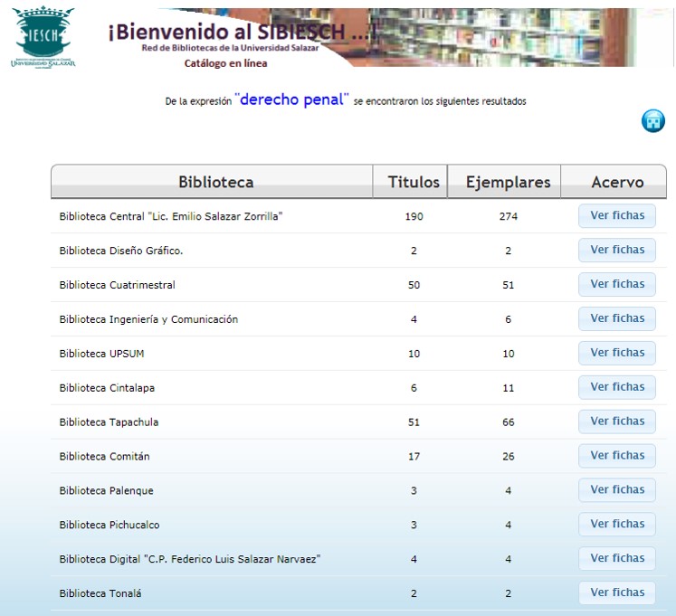
Task: Click the blue home icon
Action: click(x=652, y=121)
